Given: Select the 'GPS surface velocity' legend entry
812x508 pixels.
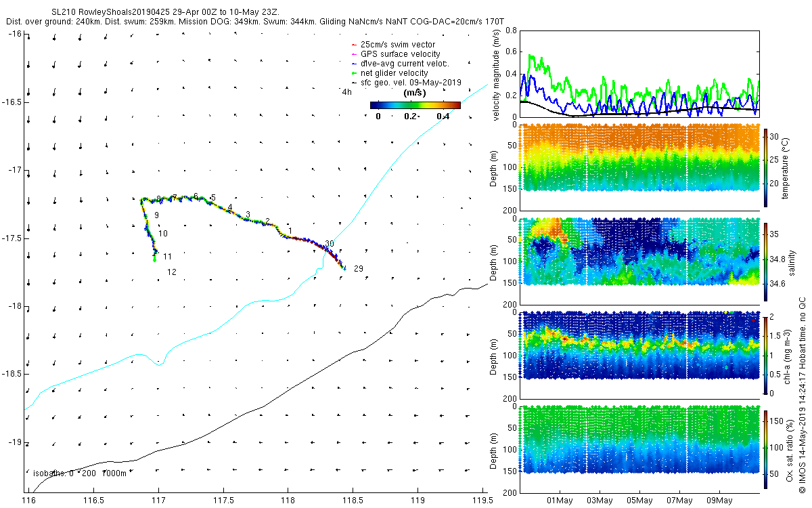Looking at the screenshot, I should (401, 54).
